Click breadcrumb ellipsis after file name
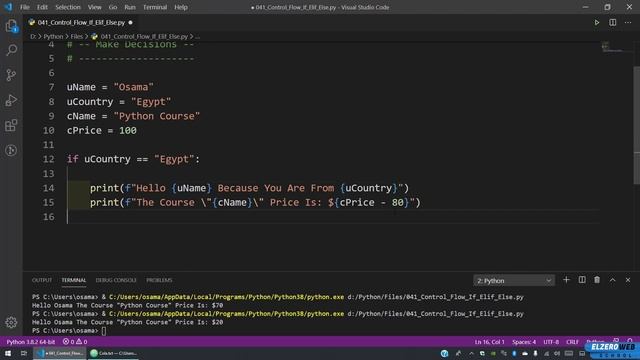This screenshot has width=640, height=360. 198,36
